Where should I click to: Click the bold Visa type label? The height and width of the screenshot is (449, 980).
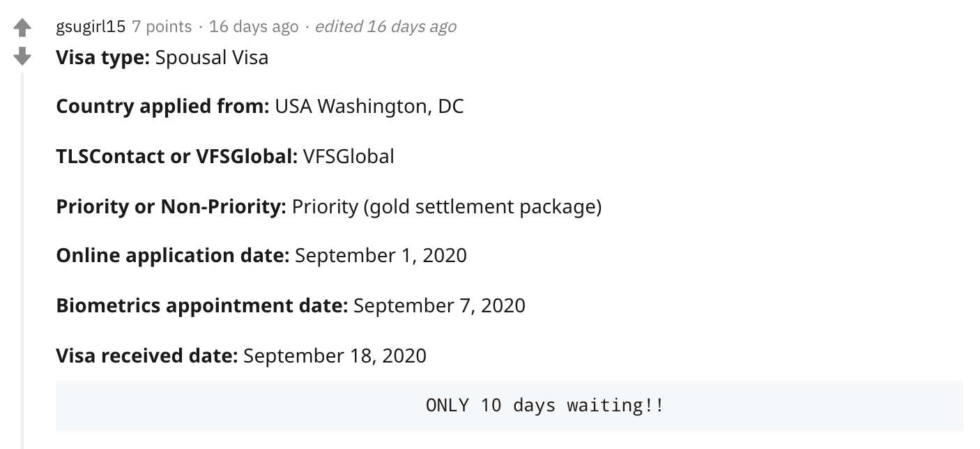click(103, 57)
